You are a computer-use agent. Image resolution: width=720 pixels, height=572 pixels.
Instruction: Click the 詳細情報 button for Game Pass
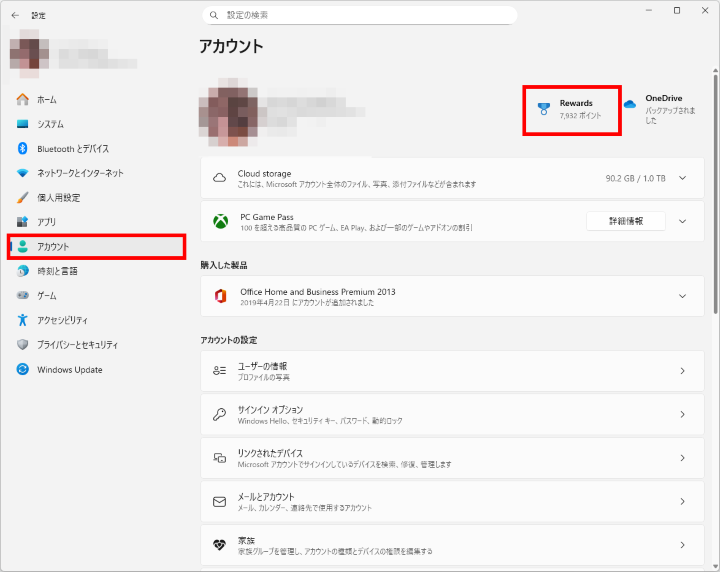tap(626, 221)
